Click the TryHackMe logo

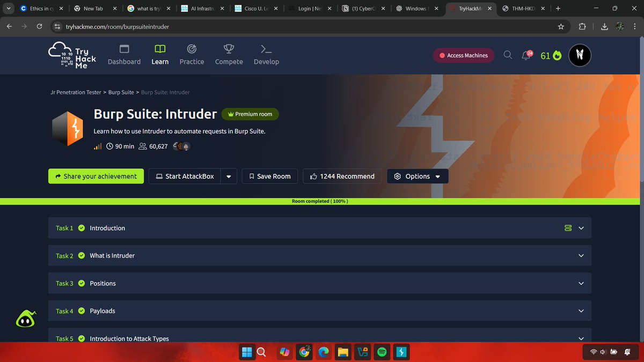(71, 55)
